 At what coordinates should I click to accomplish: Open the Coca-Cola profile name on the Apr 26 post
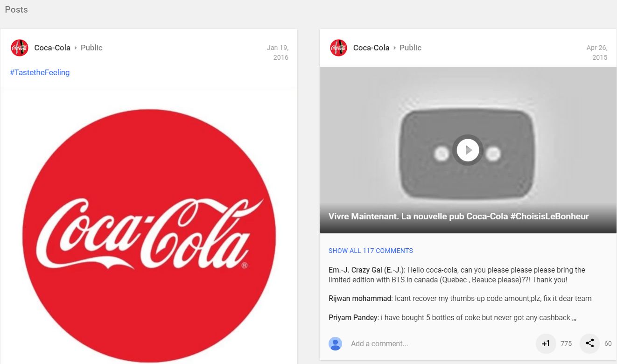coord(371,48)
